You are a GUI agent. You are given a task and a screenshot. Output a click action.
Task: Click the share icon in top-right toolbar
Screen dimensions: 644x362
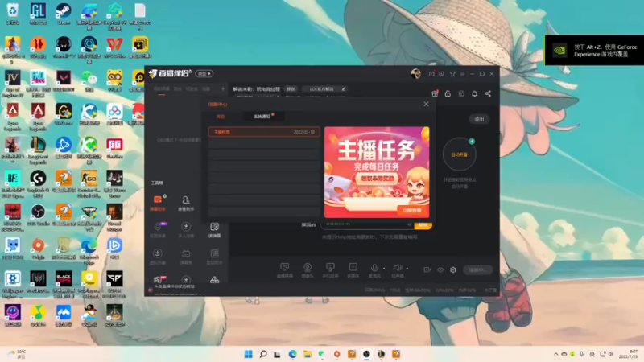[488, 93]
